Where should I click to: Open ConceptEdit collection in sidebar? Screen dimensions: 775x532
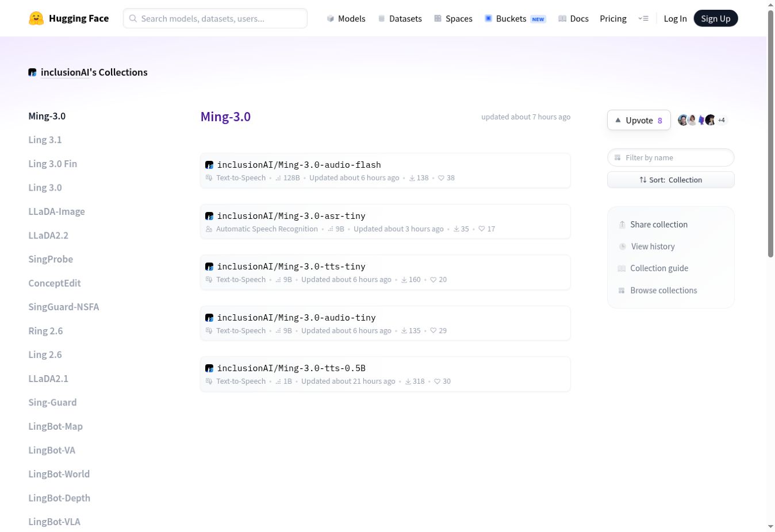pos(55,283)
